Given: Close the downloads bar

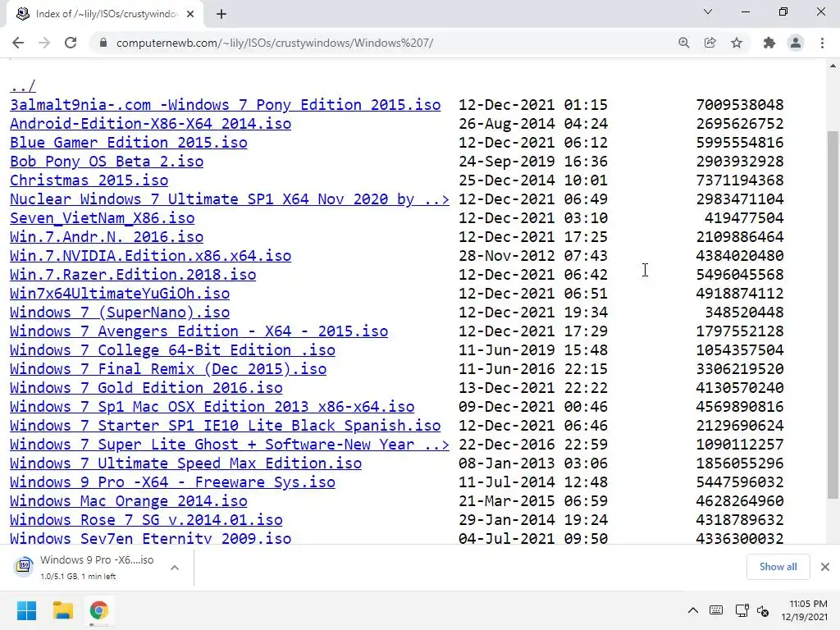Looking at the screenshot, I should 825,567.
